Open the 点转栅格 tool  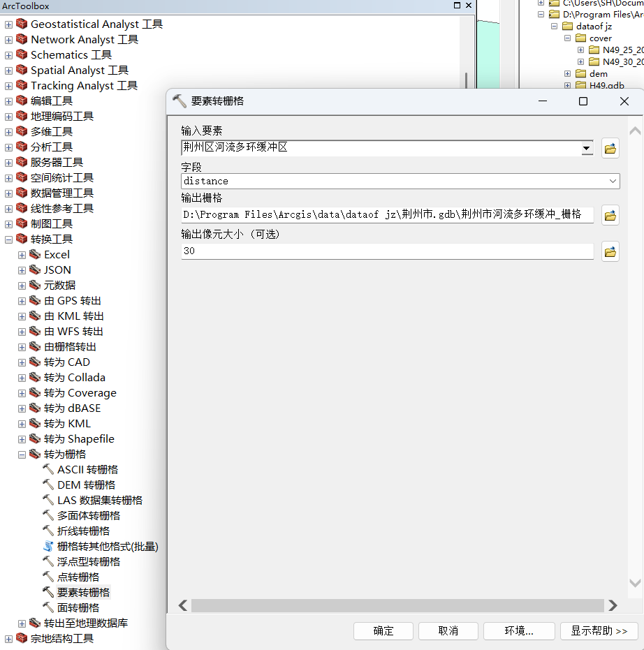click(x=78, y=577)
